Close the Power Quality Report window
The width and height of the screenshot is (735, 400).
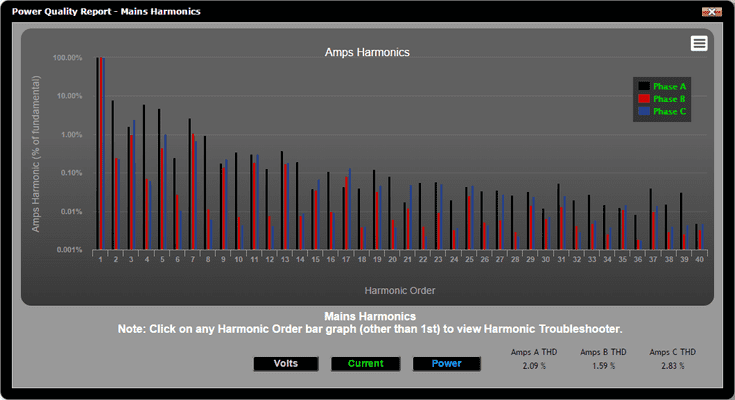pyautogui.click(x=711, y=11)
